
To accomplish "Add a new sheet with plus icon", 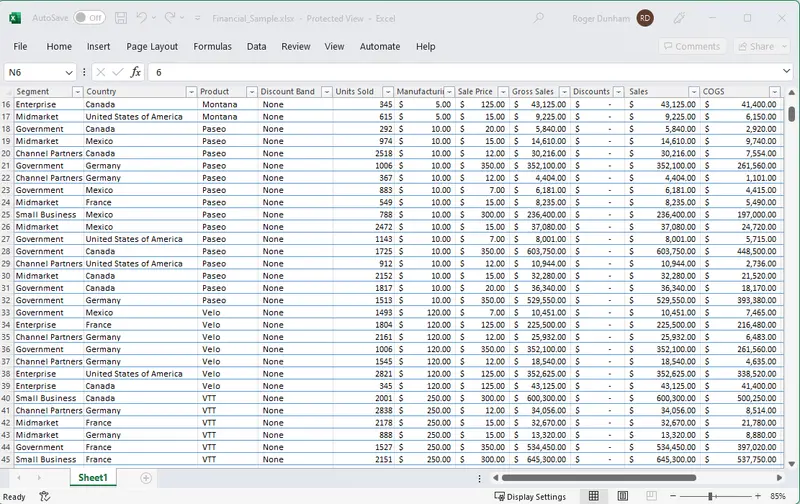I will pos(146,478).
